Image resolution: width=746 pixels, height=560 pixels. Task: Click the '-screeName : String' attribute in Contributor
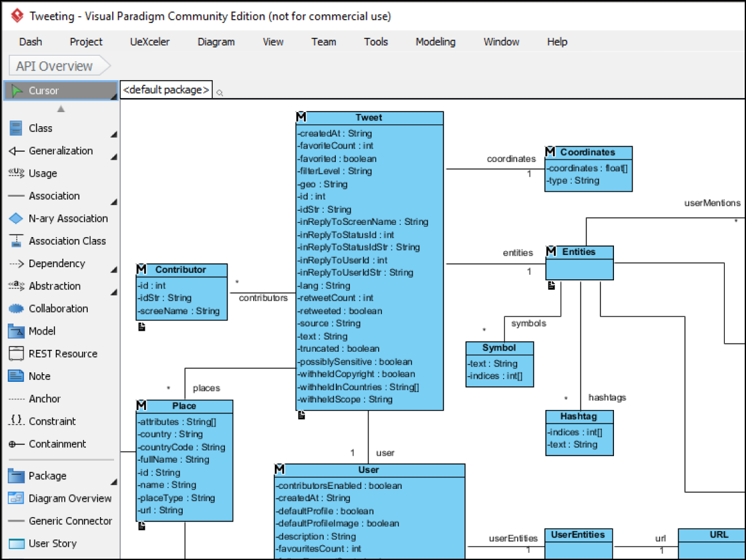tap(179, 311)
